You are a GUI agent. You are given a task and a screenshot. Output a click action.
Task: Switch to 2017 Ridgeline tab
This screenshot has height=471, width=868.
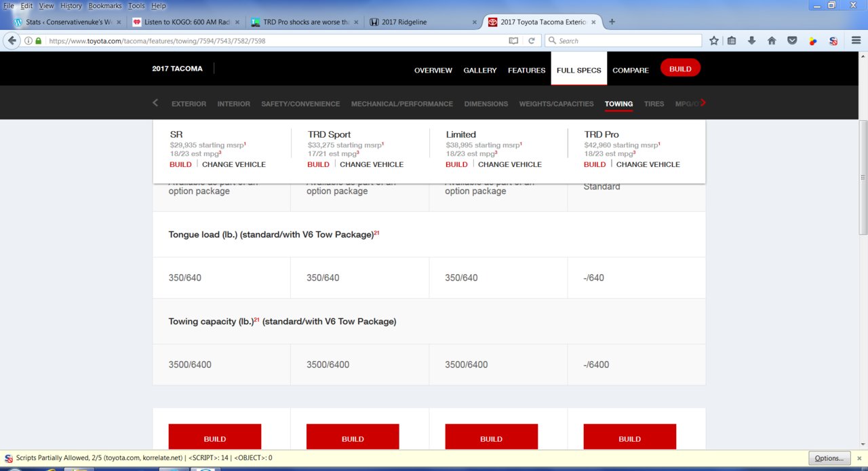[x=423, y=22]
